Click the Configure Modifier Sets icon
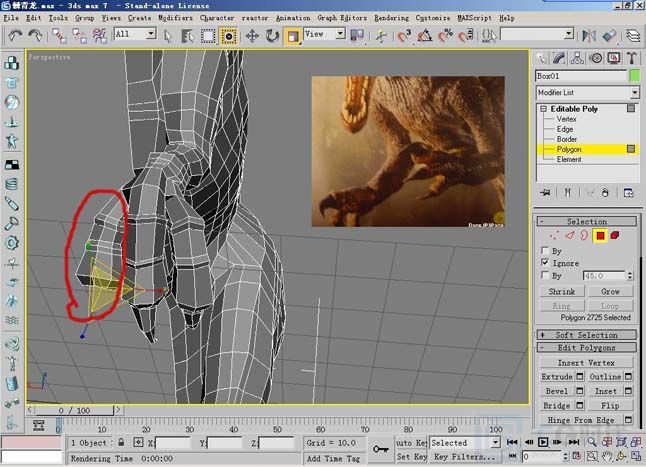 [x=628, y=192]
